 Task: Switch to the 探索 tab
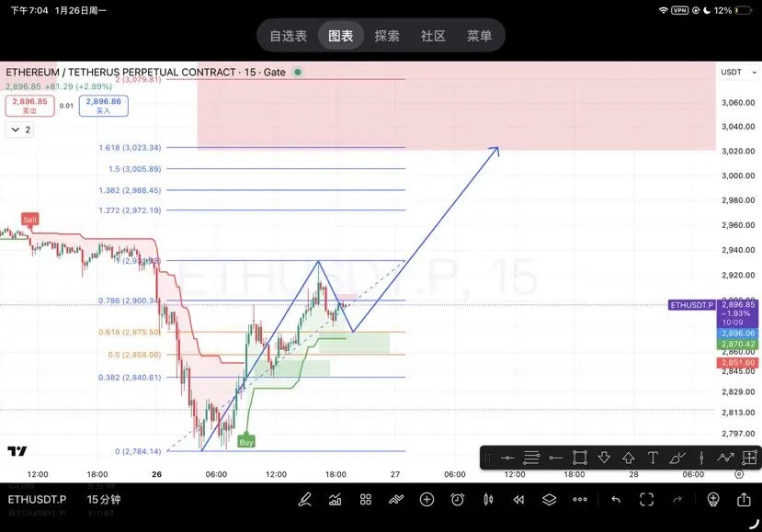coord(387,36)
